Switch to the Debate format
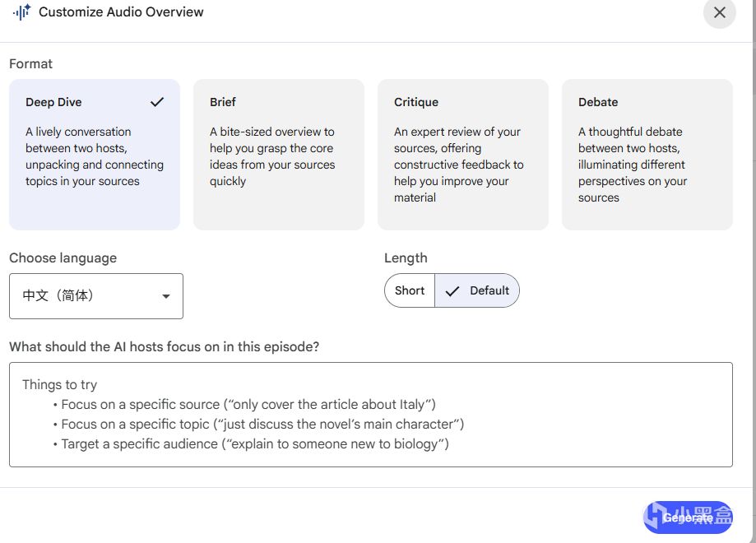The height and width of the screenshot is (543, 756). pos(647,155)
